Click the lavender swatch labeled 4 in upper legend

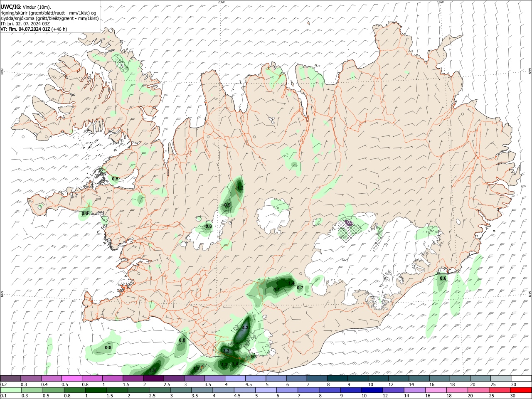pyautogui.click(x=235, y=378)
